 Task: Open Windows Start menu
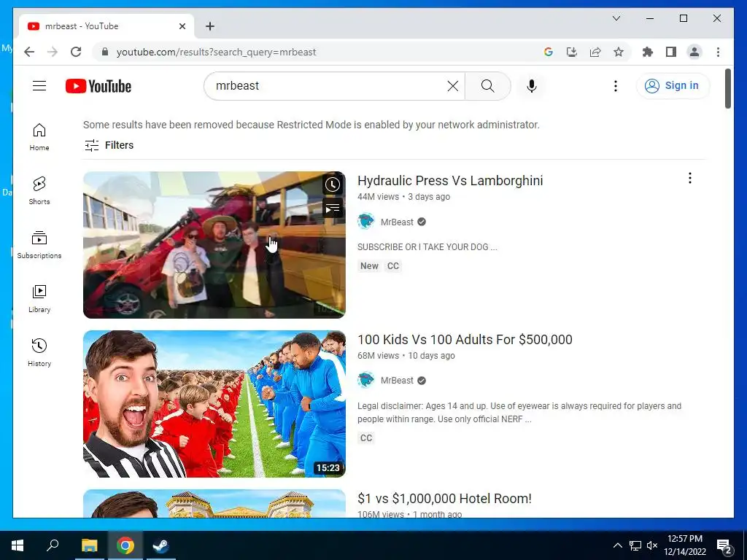point(18,545)
